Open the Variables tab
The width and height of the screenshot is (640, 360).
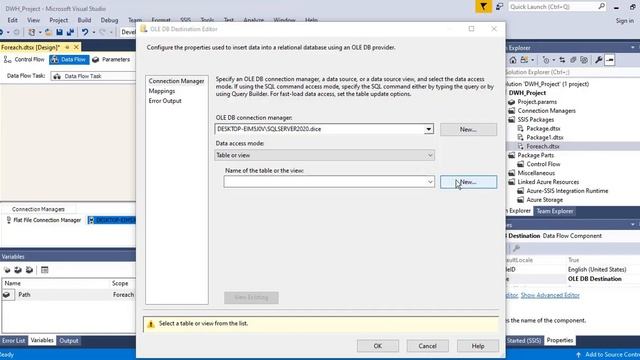42,340
